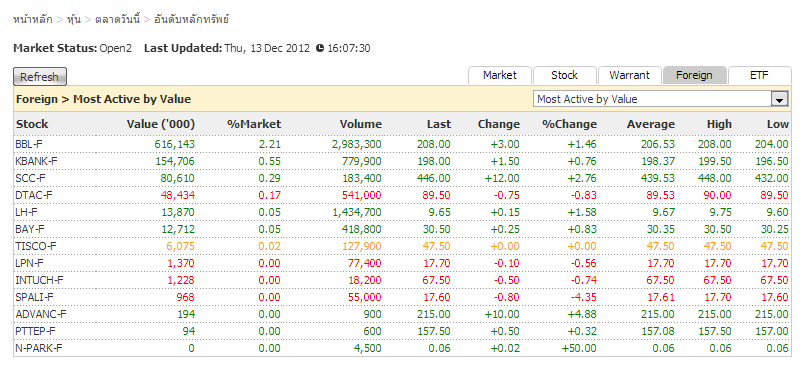Image resolution: width=809 pixels, height=372 pixels.
Task: Click the %Change column header
Action: coord(569,124)
